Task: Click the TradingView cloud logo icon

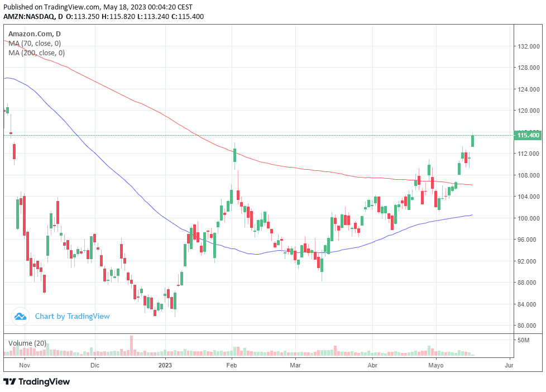Action: pyautogui.click(x=20, y=317)
